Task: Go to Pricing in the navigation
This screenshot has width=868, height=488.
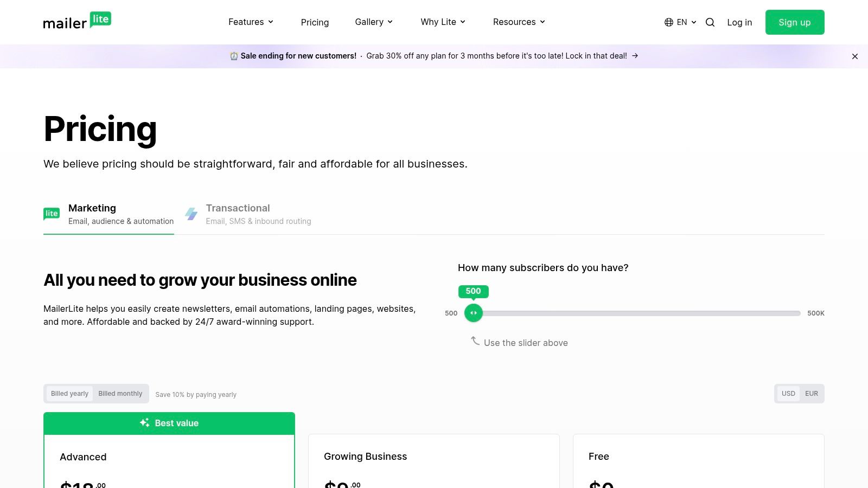Action: 315,22
